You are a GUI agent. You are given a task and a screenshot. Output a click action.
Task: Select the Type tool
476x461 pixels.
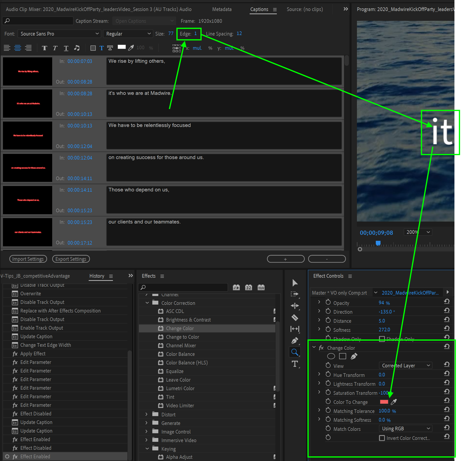point(295,364)
